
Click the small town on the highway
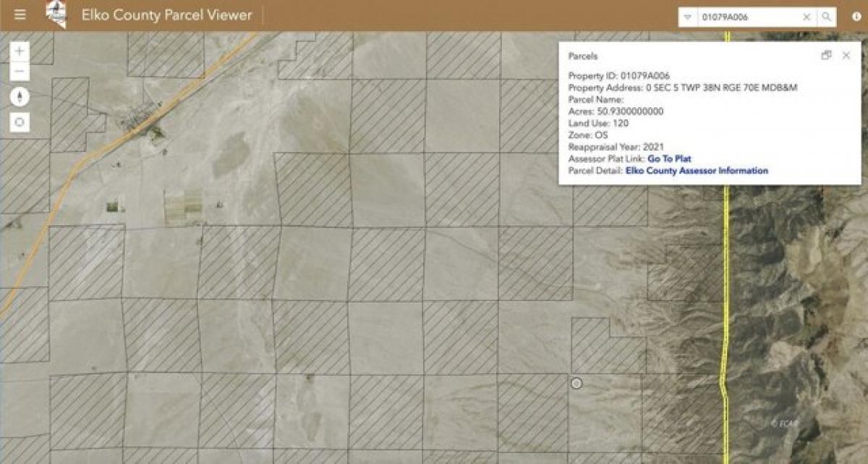[141, 119]
